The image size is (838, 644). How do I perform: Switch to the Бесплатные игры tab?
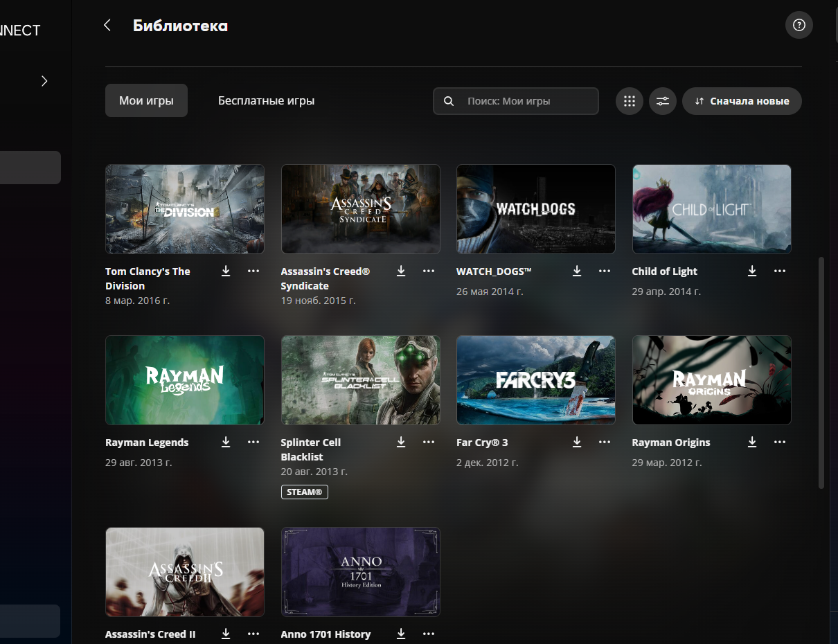266,100
